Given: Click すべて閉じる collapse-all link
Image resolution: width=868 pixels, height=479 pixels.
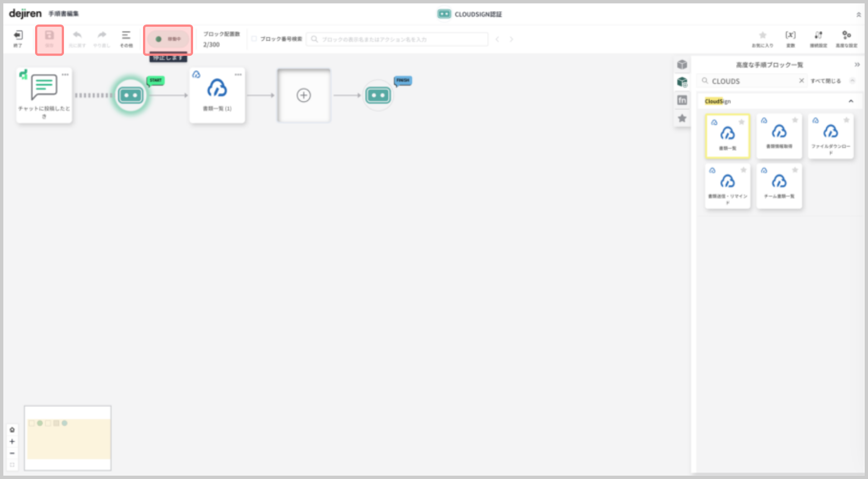Looking at the screenshot, I should pos(826,81).
